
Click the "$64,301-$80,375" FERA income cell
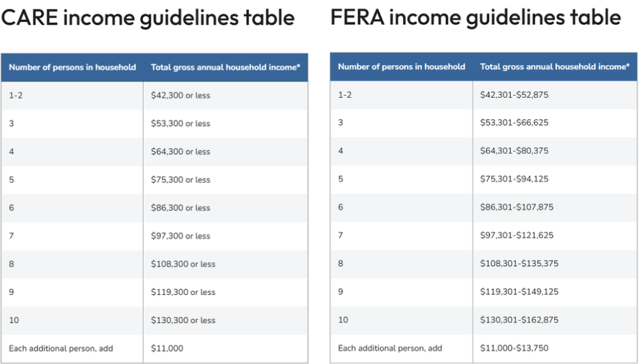[x=514, y=151]
